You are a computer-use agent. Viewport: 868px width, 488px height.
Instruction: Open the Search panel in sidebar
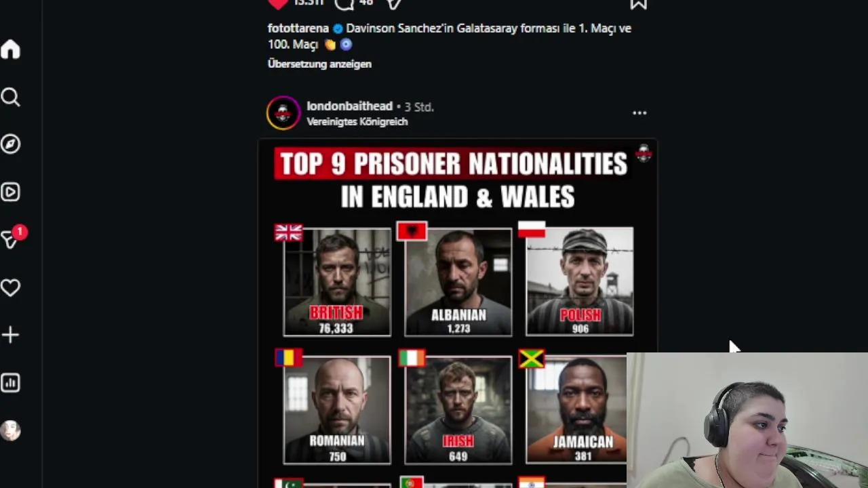(x=11, y=98)
